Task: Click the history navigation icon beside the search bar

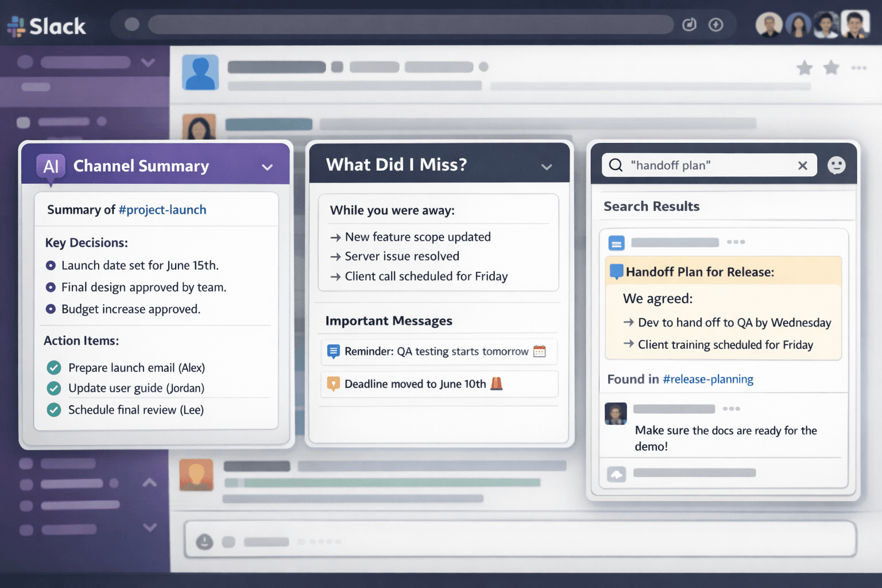Action: click(x=689, y=25)
